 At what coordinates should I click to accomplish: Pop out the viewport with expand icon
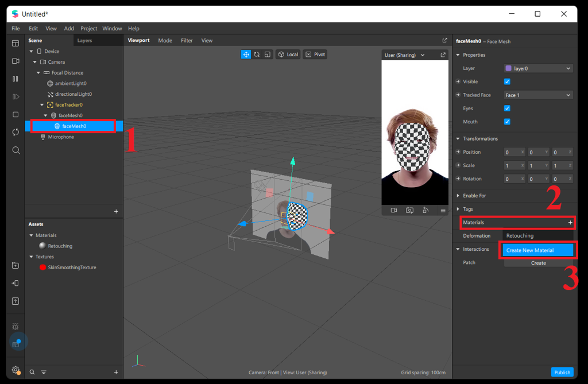pyautogui.click(x=444, y=41)
